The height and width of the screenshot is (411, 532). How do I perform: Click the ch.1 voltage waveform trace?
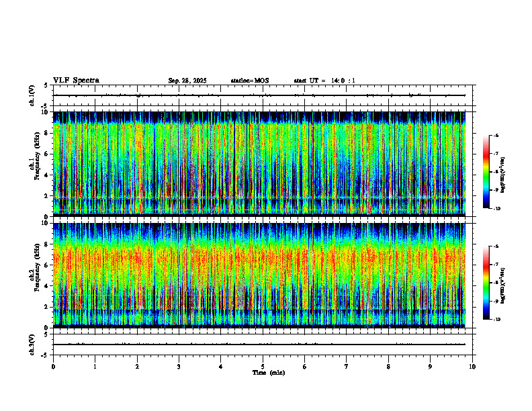[x=259, y=95]
